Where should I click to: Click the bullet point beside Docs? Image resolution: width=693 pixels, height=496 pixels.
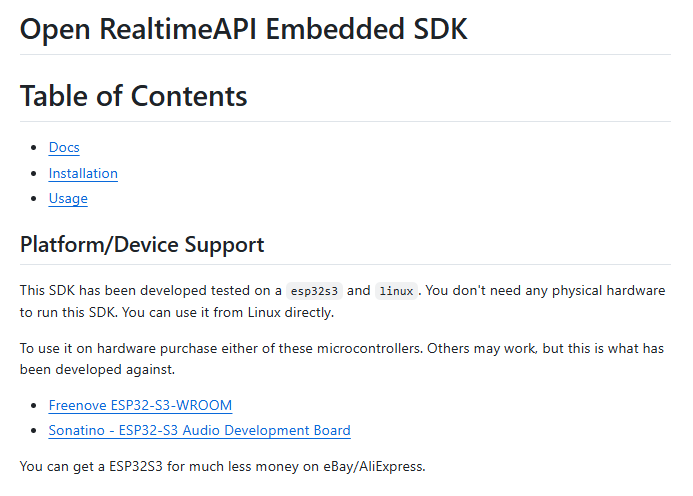pyautogui.click(x=34, y=148)
